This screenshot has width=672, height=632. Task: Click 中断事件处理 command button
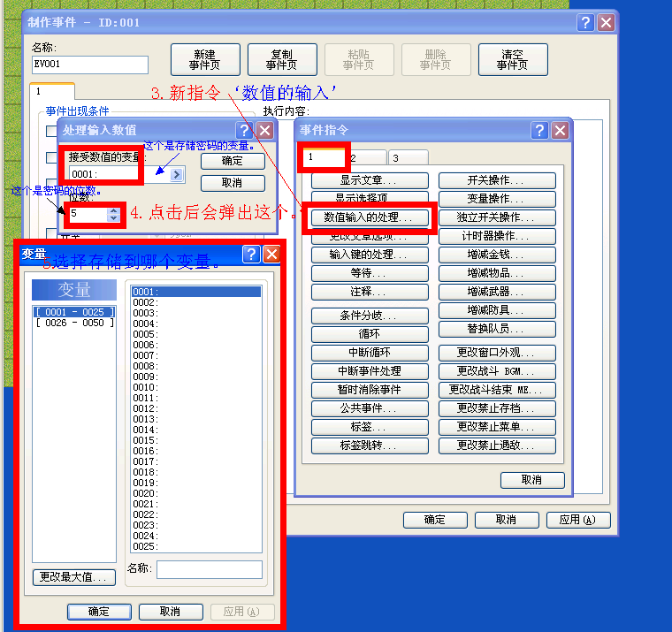tap(370, 371)
